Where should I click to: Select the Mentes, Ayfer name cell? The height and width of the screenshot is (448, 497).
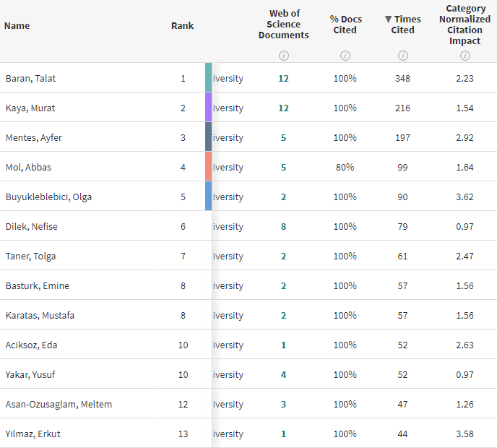(x=34, y=137)
